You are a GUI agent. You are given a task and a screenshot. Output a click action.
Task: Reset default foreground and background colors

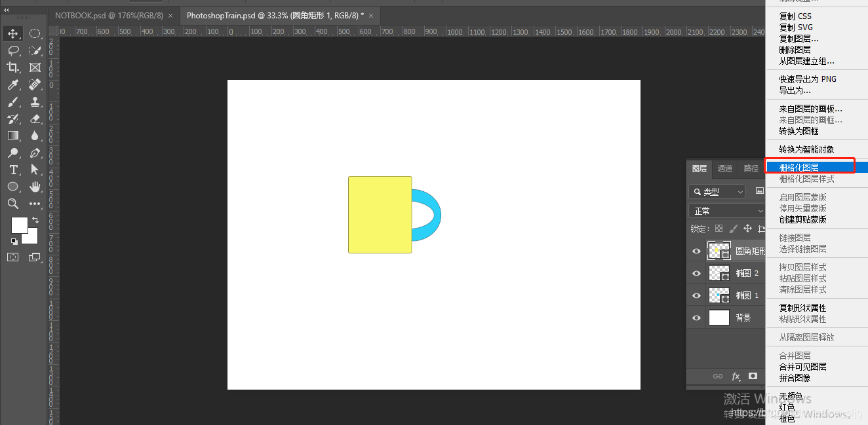[x=14, y=241]
